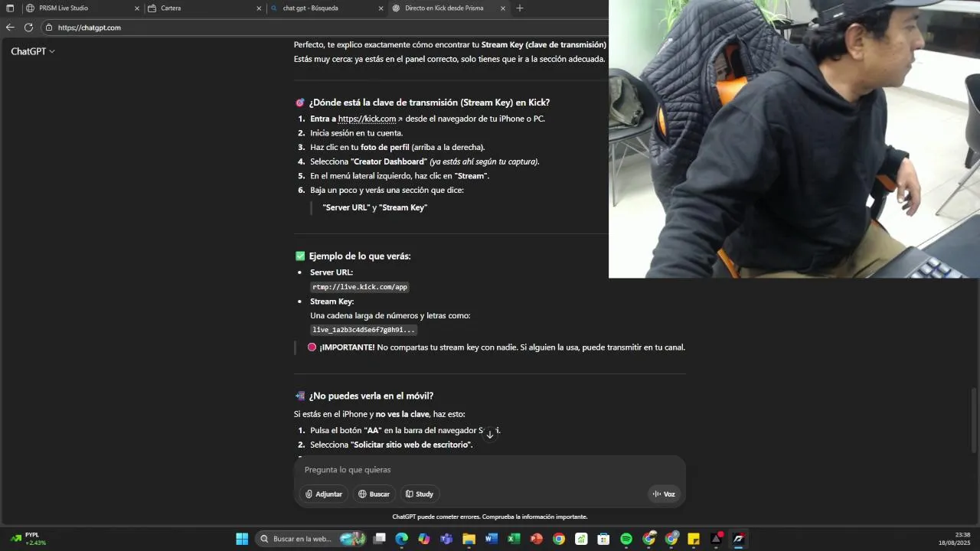Click the rtmp://live.kick.com/app code text
The image size is (980, 551).
360,287
